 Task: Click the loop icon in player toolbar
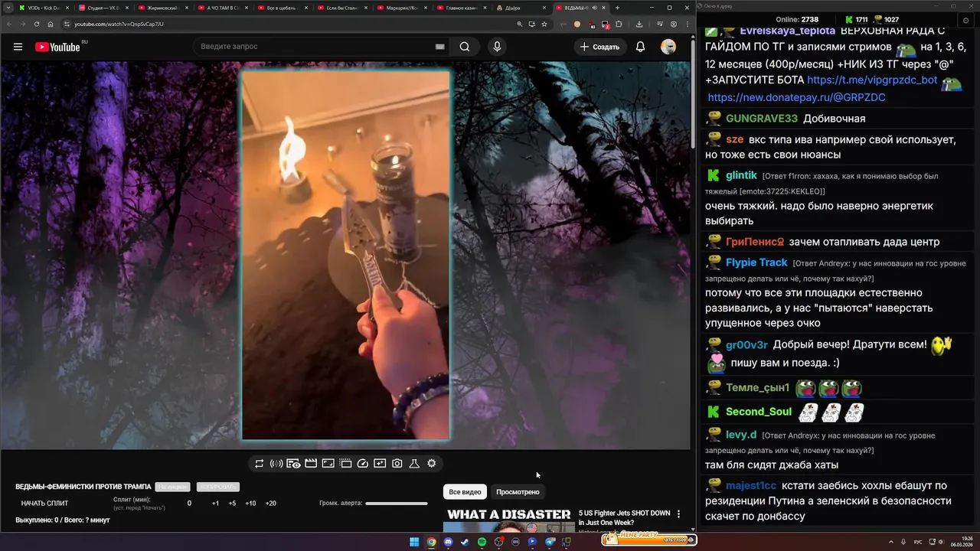pyautogui.click(x=260, y=464)
